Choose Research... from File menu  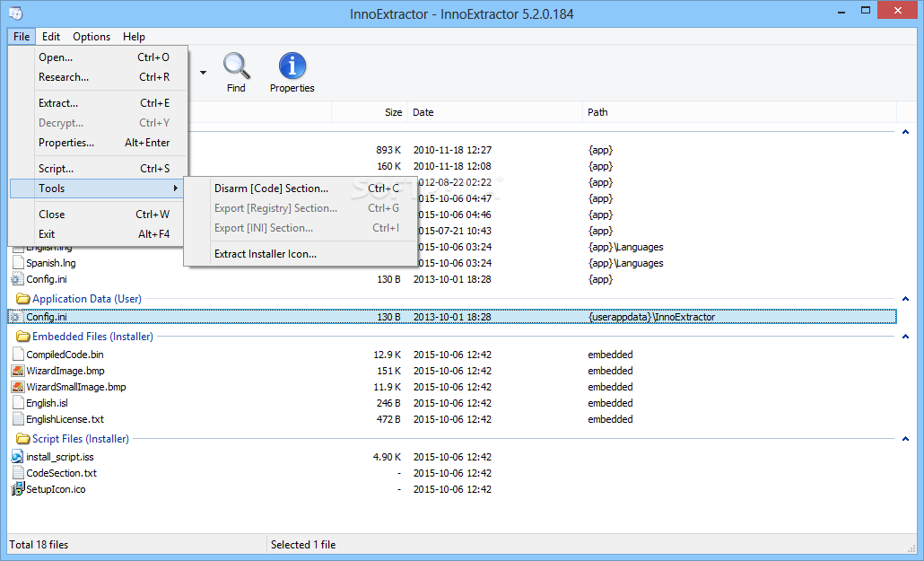[97, 77]
